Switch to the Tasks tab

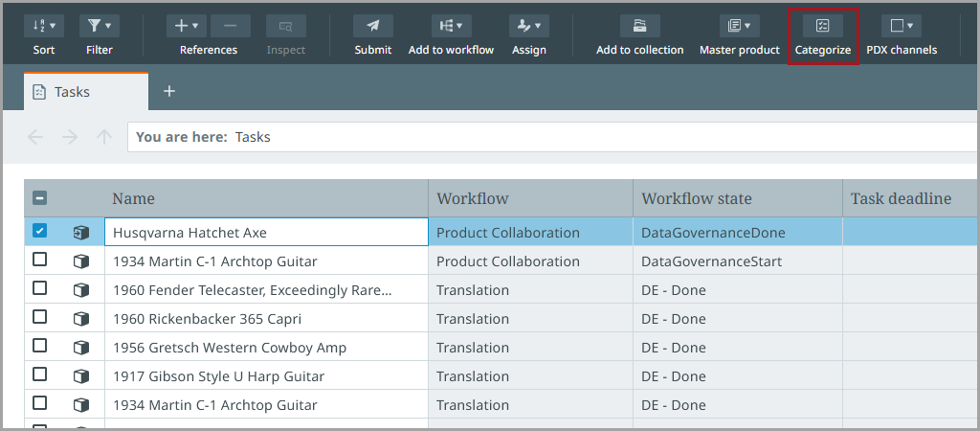85,92
